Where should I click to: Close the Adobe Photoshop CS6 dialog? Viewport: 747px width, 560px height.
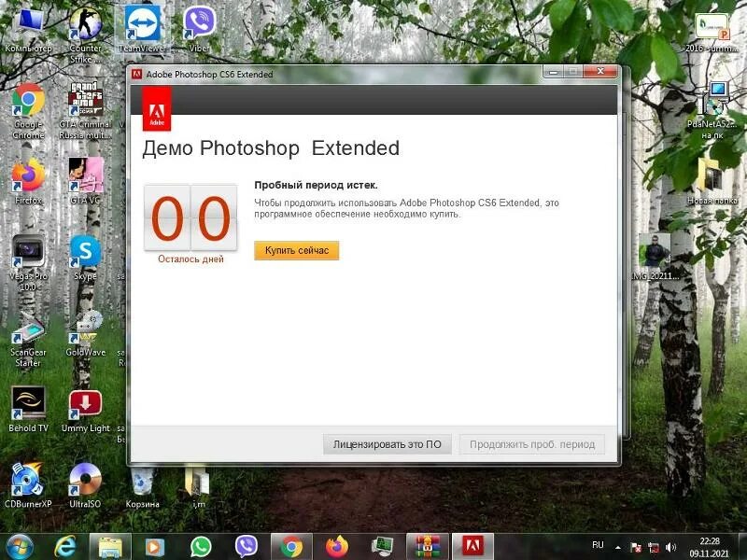[600, 72]
